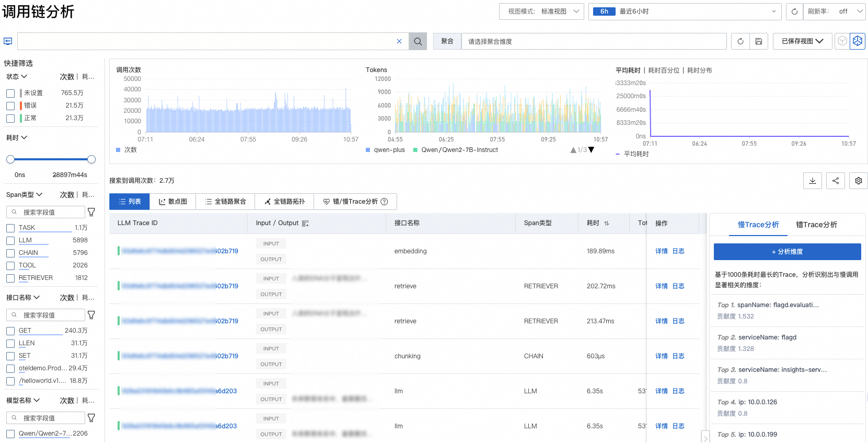Image resolution: width=868 pixels, height=445 pixels.
Task: Open the 已保存视图 dropdown
Action: (x=803, y=41)
